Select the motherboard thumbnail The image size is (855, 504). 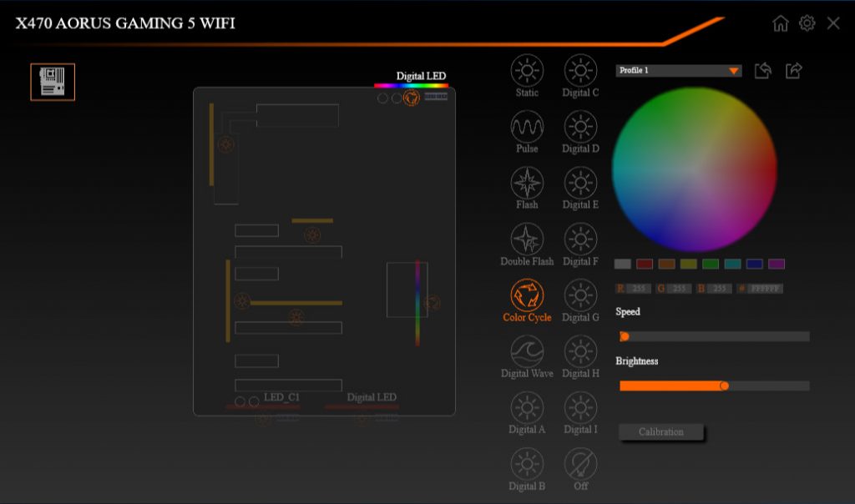point(53,82)
